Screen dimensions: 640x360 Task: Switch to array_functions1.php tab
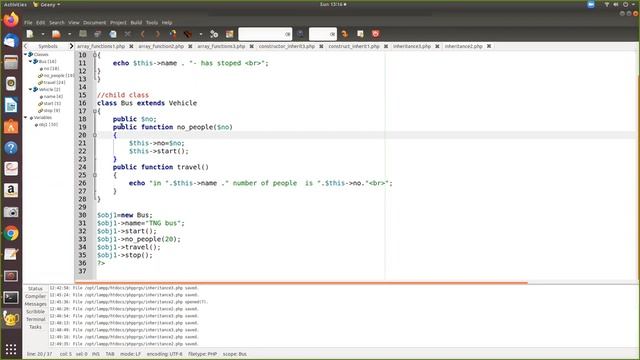pos(101,47)
